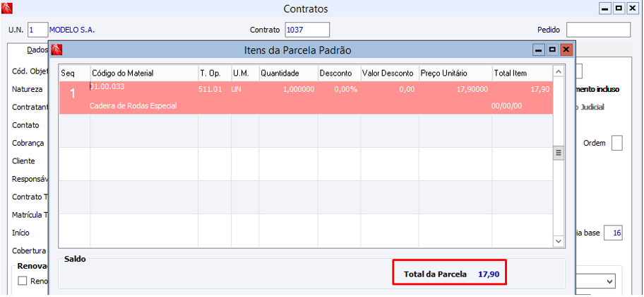Maximize the Itens da Parcela Padrão dialog

(552, 50)
